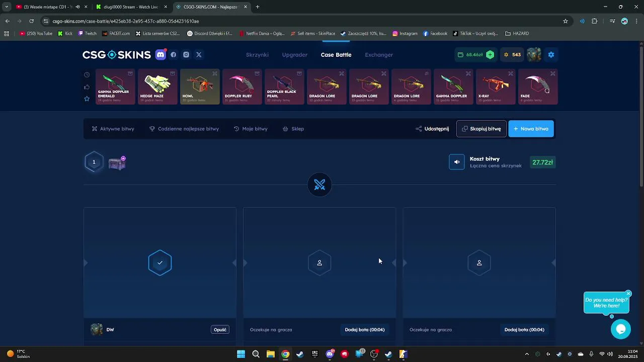Open the Doppler Ruby drop card
The width and height of the screenshot is (644, 362).
tap(242, 86)
